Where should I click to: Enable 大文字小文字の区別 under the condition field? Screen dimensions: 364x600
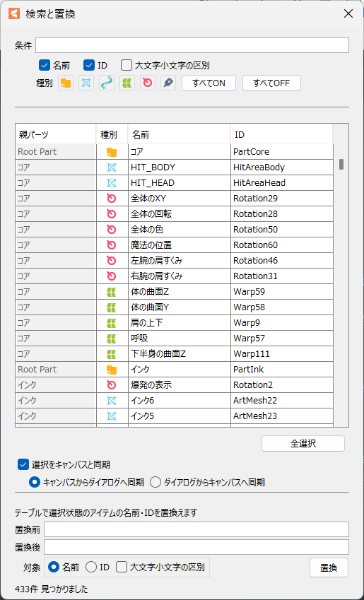pos(127,66)
